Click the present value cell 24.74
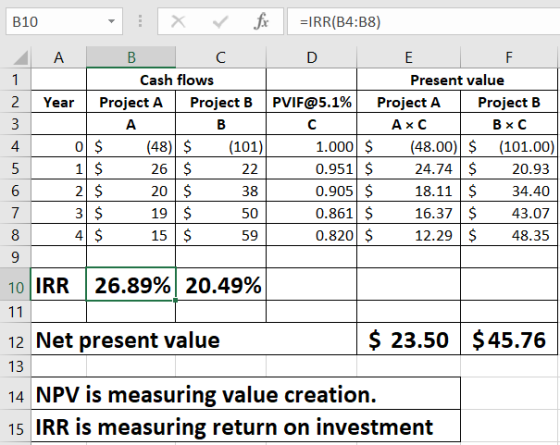This screenshot has height=445, width=560. 409,168
